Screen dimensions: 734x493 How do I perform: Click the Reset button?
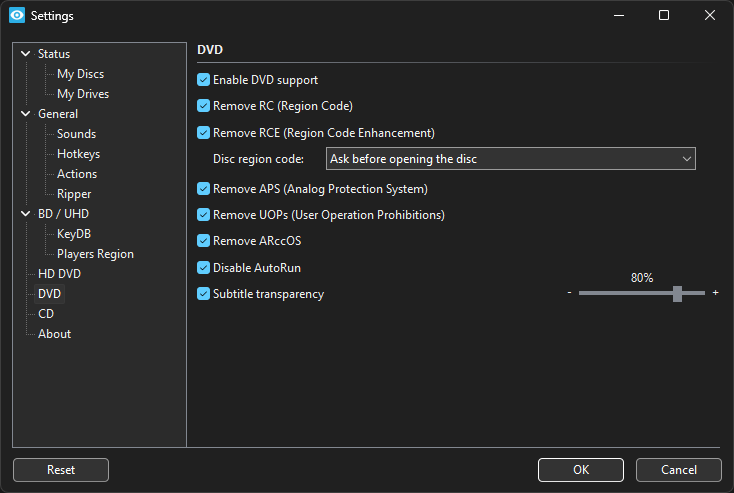(61, 470)
